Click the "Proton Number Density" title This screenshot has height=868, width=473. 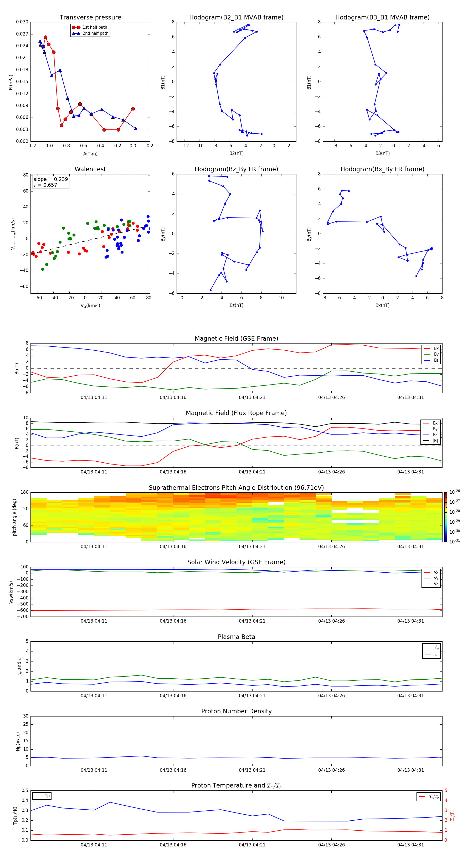click(x=236, y=711)
